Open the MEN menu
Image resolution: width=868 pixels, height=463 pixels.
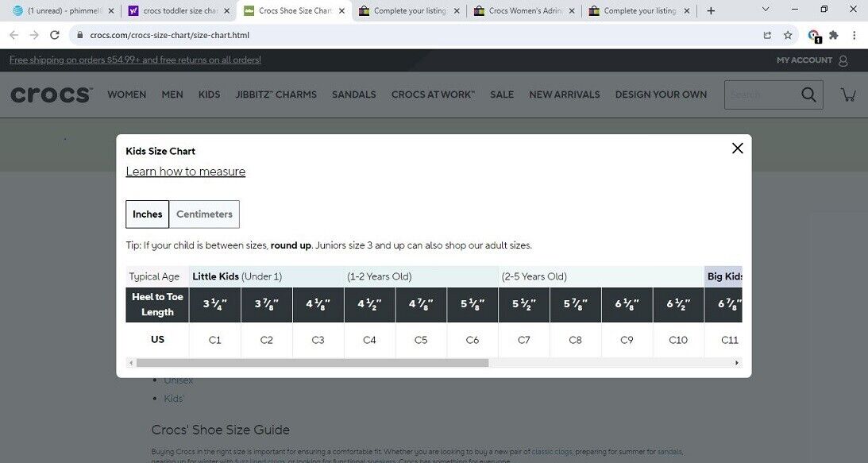coord(172,95)
